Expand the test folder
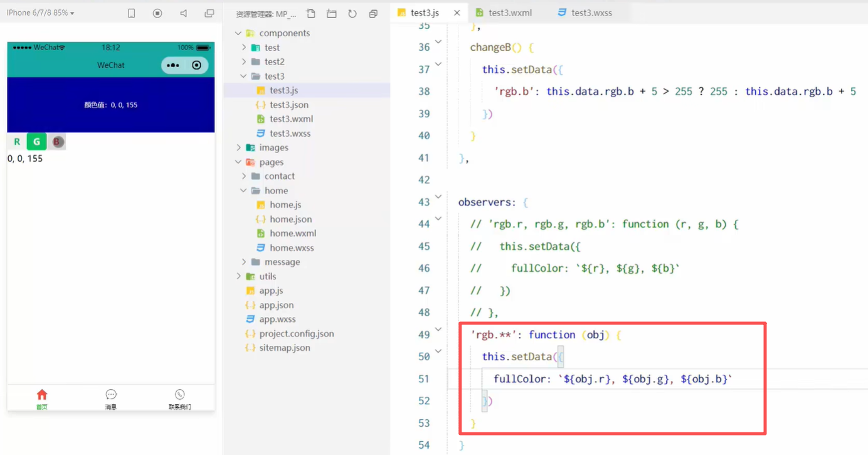This screenshot has width=868, height=455. (244, 48)
